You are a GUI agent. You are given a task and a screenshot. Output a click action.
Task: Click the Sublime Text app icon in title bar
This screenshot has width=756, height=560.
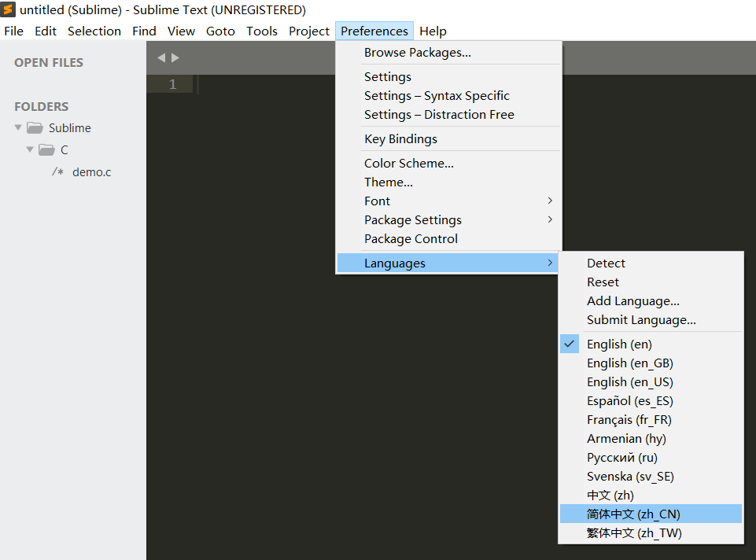click(8, 9)
